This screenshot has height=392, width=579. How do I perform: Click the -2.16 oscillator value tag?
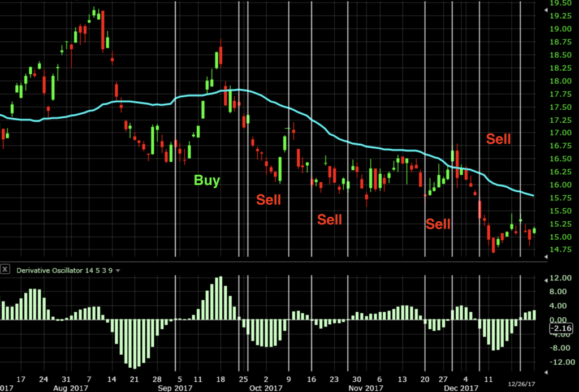[561, 328]
